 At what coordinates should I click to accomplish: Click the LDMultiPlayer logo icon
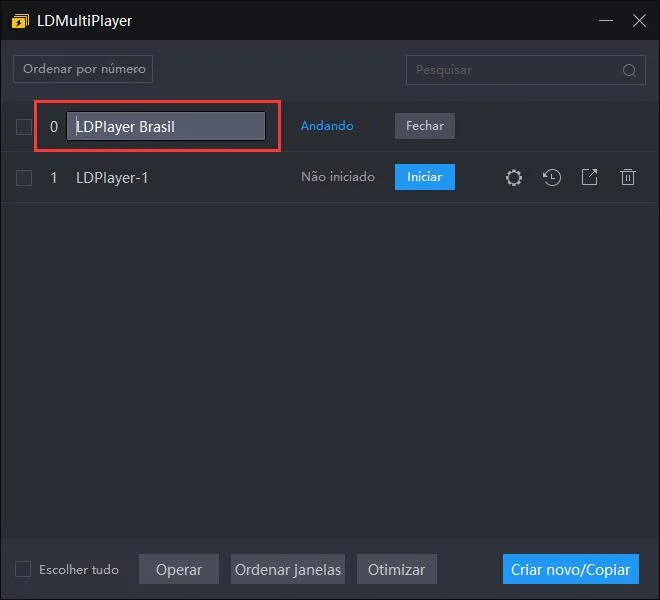(20, 21)
